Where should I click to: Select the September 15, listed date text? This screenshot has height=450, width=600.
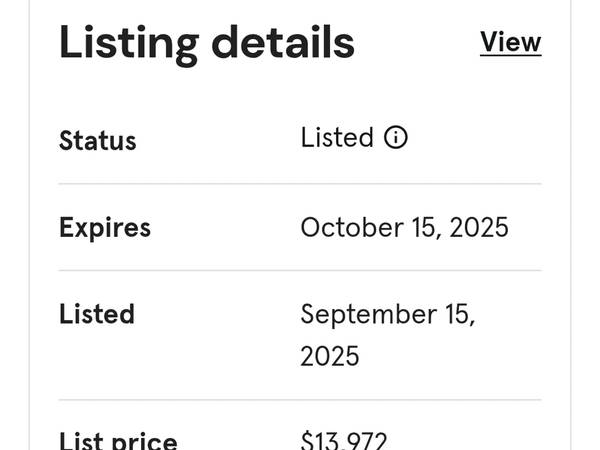388,315
